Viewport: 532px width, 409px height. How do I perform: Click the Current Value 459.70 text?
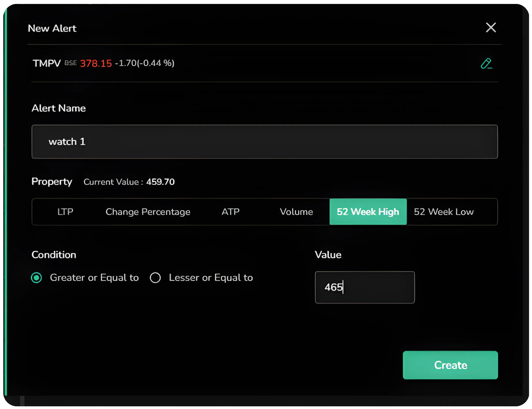[129, 182]
